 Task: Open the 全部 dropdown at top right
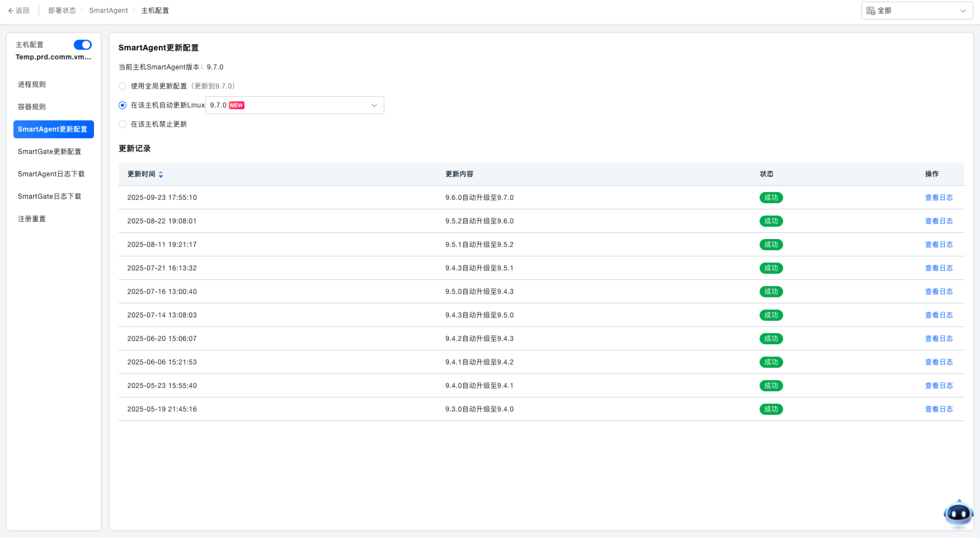(917, 11)
